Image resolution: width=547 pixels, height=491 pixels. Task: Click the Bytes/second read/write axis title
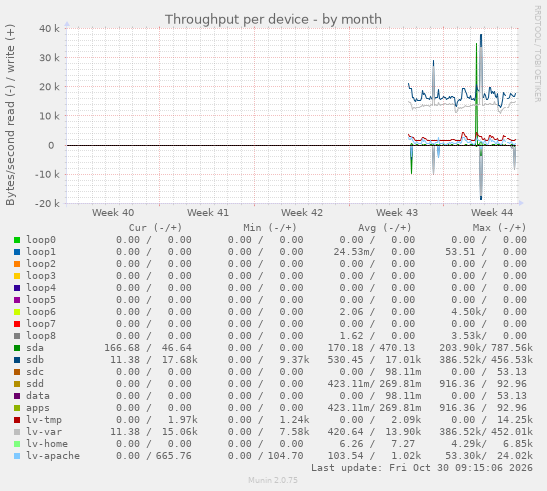(10, 115)
